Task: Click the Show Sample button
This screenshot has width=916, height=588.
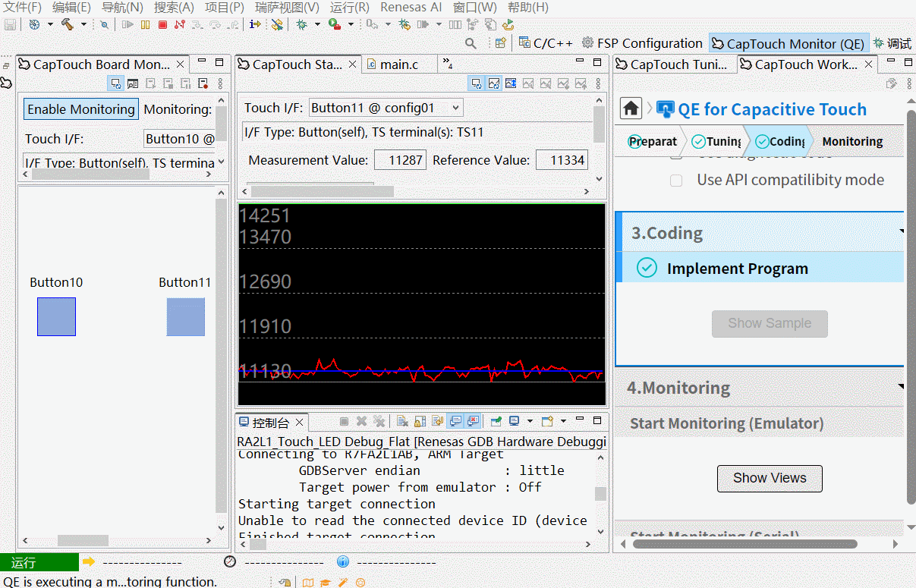Action: [x=770, y=324]
